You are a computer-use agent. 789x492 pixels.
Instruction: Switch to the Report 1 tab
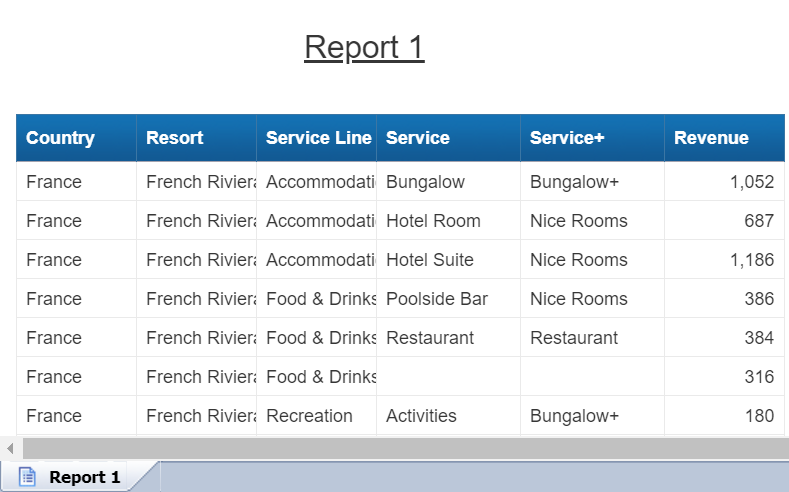(84, 477)
